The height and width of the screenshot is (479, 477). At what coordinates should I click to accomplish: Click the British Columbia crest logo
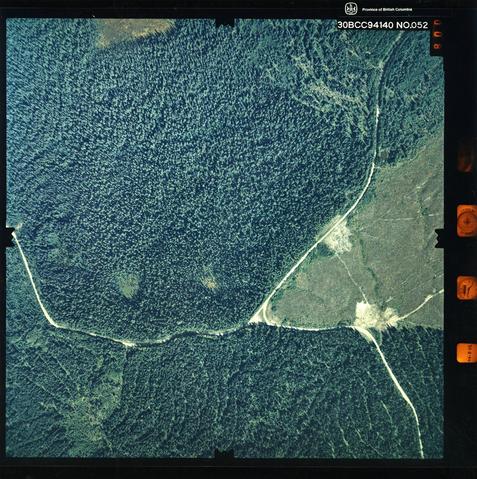[x=350, y=9]
